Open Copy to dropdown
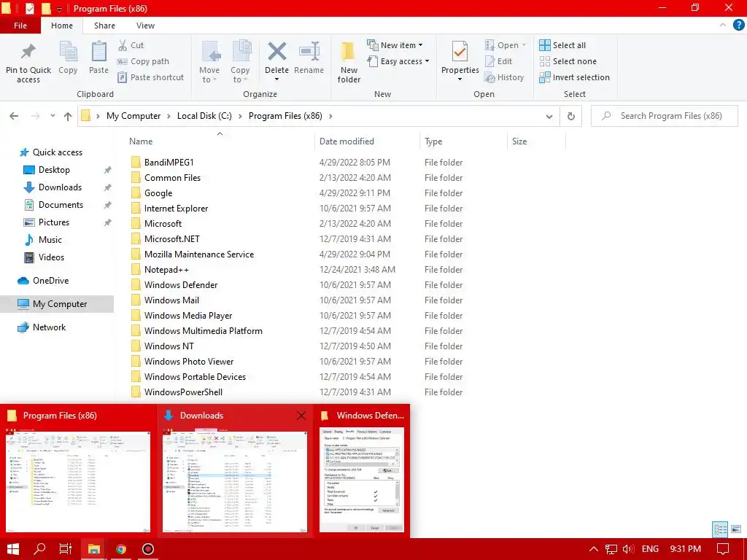The image size is (747, 560). 240,75
